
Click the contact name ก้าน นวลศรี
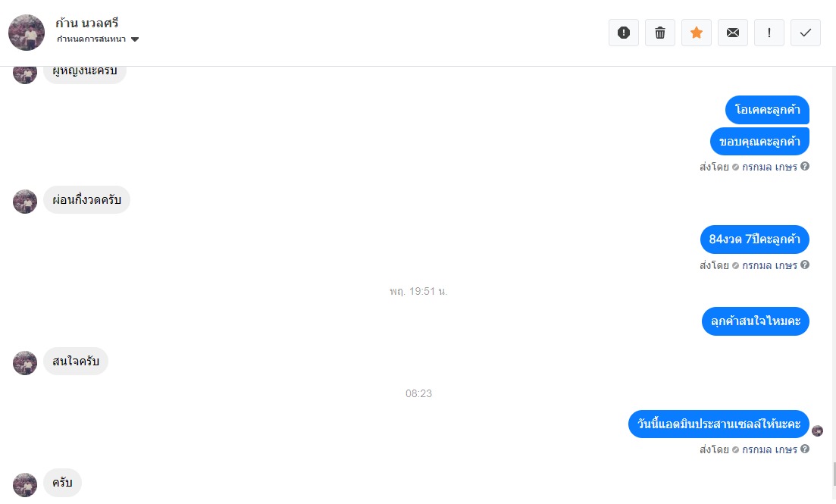pyautogui.click(x=87, y=23)
